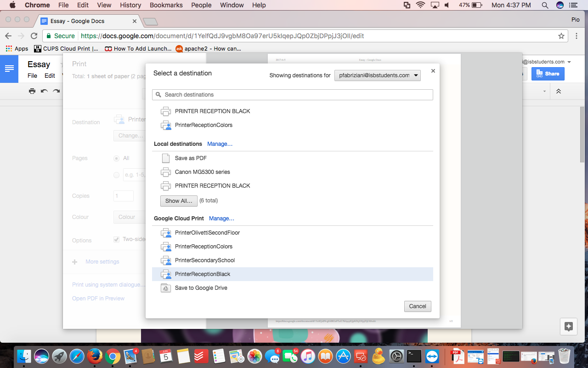Screen dimensions: 588x368
Task: Bookmark this page with the star icon
Action: (561, 36)
